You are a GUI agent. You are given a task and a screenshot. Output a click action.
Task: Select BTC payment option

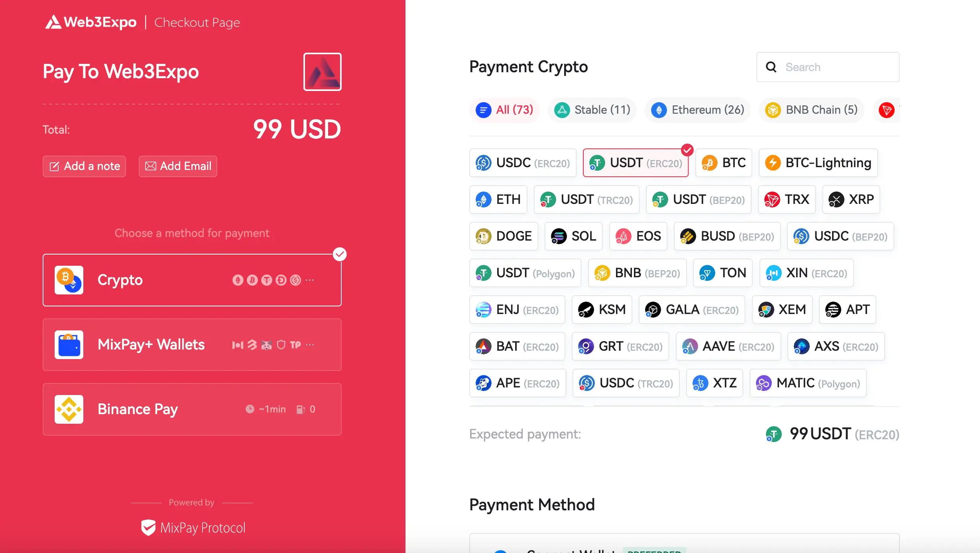pyautogui.click(x=724, y=162)
